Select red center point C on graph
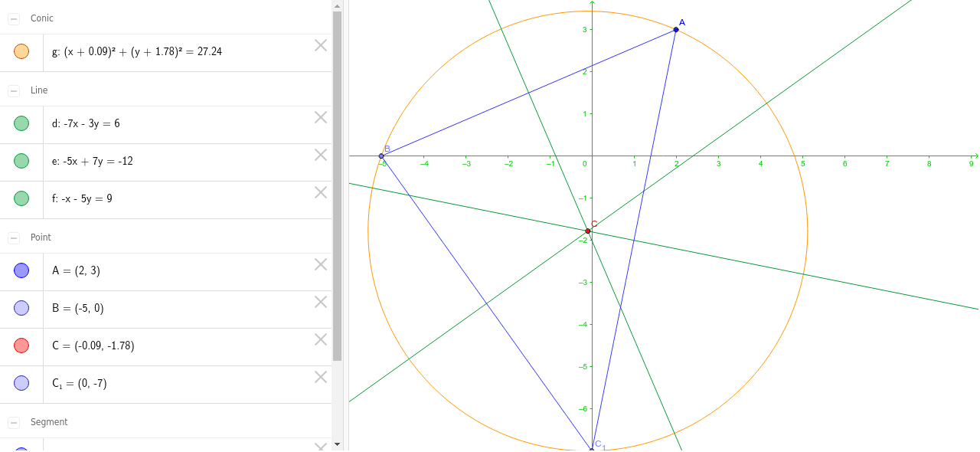The width and height of the screenshot is (980, 452). point(588,231)
